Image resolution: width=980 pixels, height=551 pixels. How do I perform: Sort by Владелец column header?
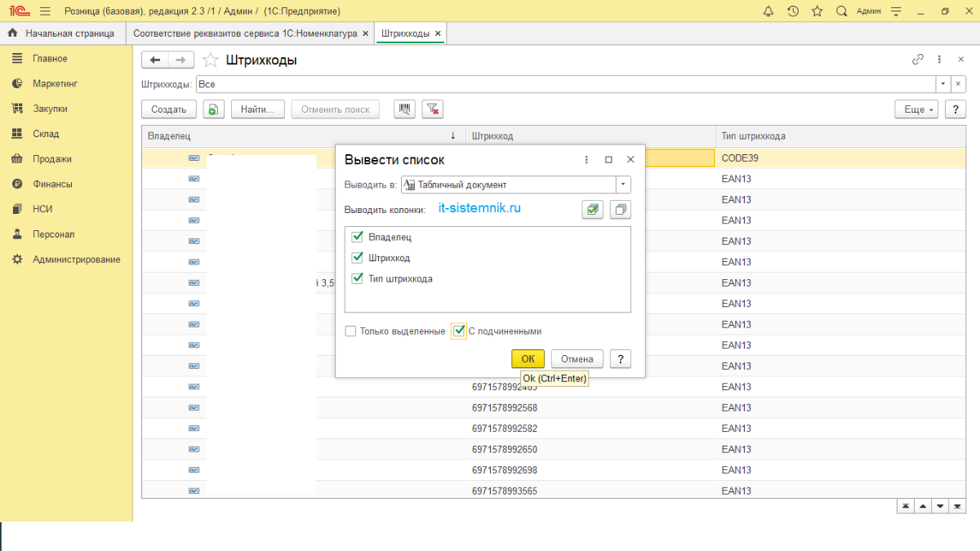point(303,136)
